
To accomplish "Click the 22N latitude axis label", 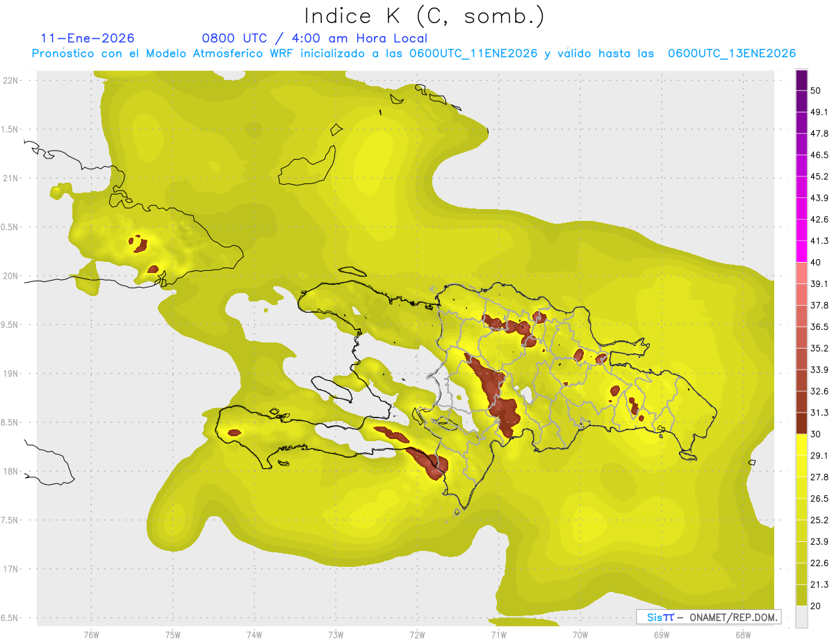I will click(x=11, y=80).
